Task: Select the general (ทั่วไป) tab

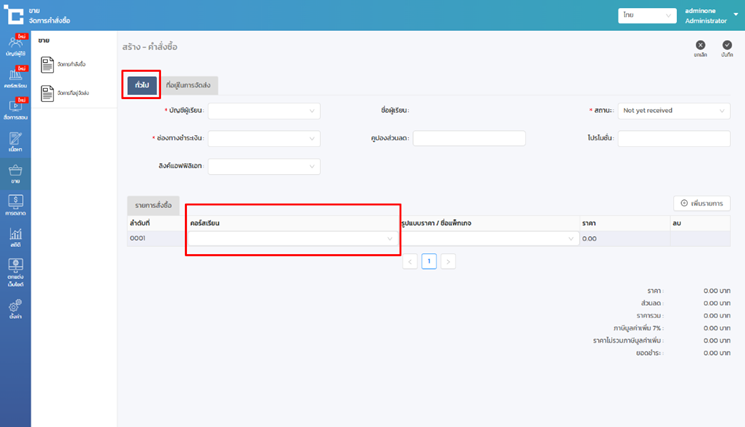Action: [142, 85]
